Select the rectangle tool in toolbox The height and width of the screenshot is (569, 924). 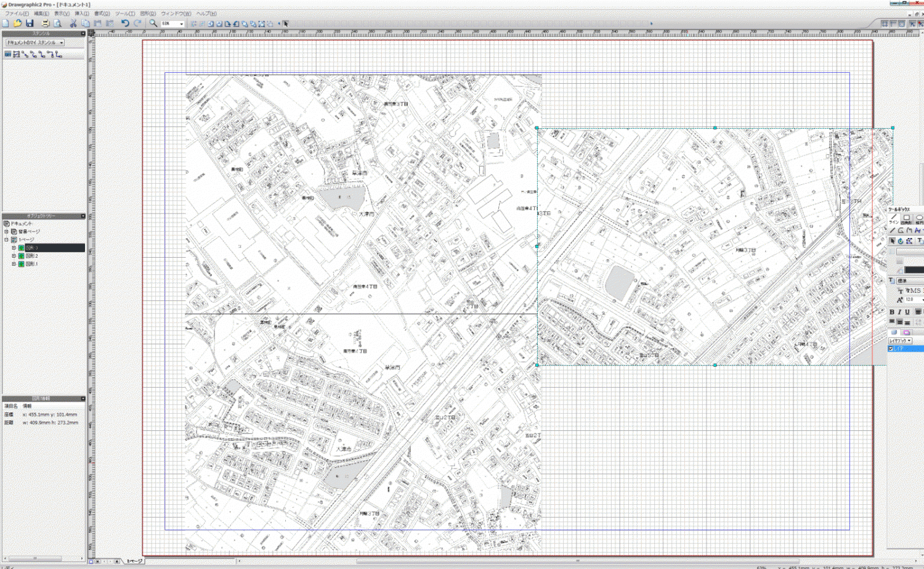906,218
